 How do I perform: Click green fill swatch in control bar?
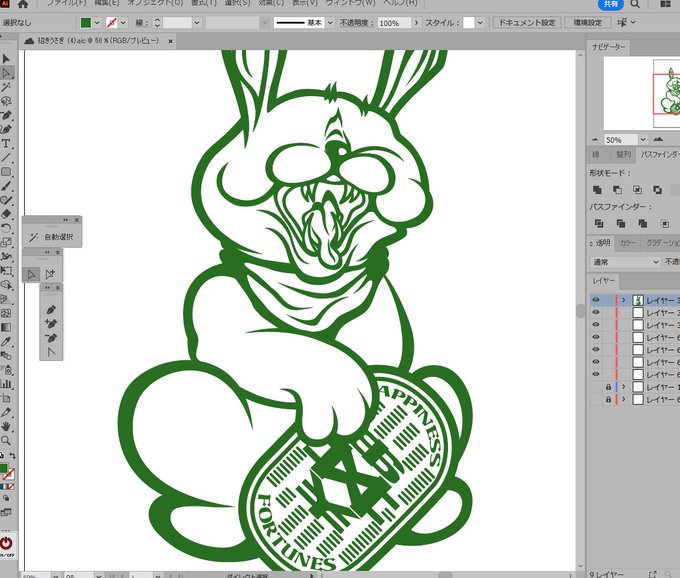[x=86, y=23]
